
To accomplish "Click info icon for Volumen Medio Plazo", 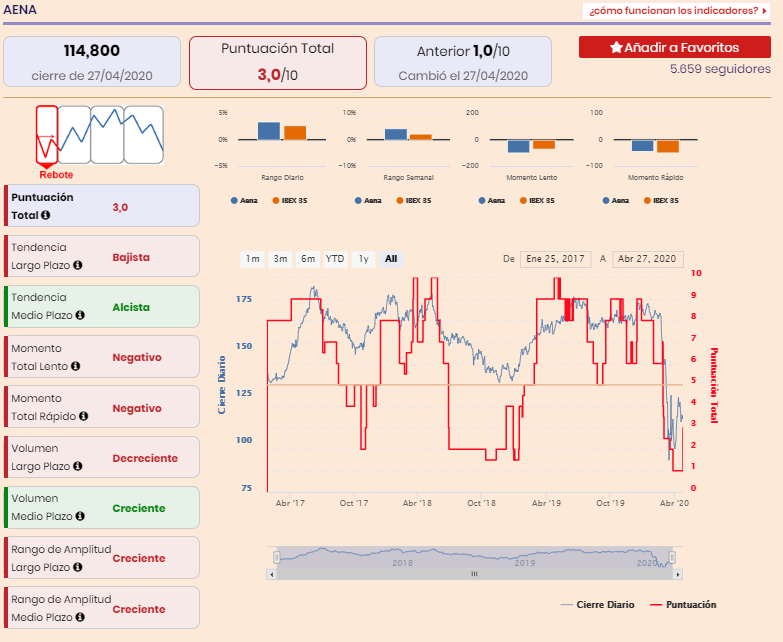I will click(80, 516).
